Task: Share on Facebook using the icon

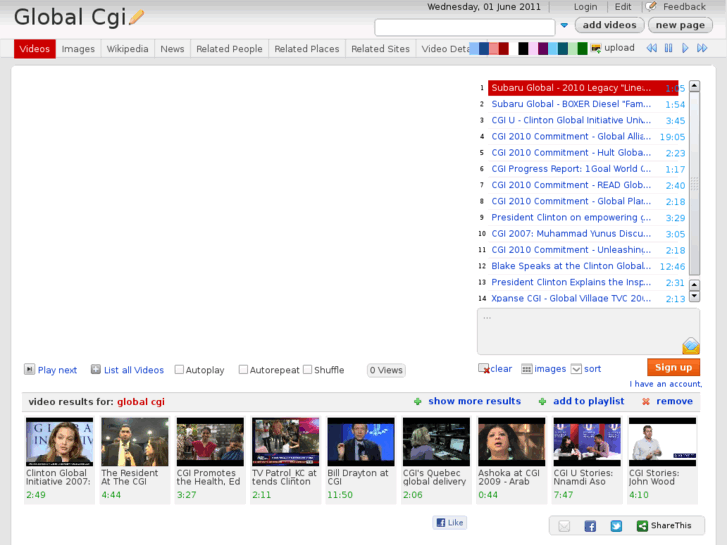Action: click(590, 526)
